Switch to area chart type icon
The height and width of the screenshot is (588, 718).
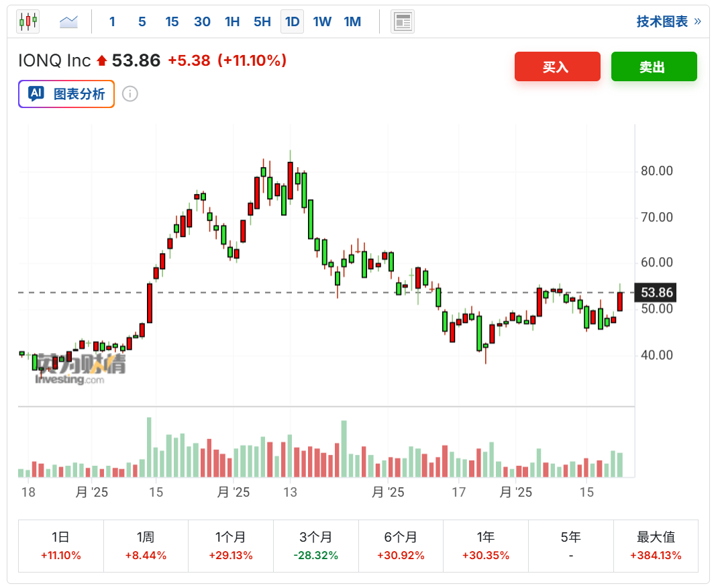tap(68, 21)
